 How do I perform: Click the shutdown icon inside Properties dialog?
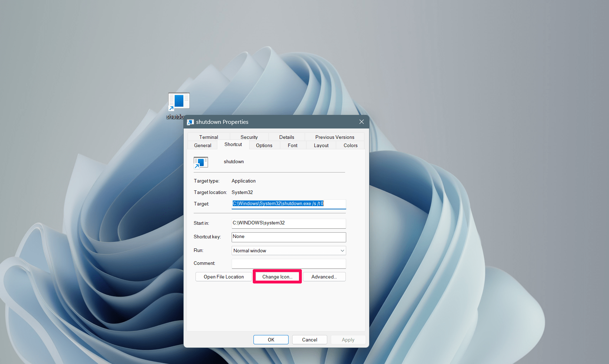pos(201,163)
